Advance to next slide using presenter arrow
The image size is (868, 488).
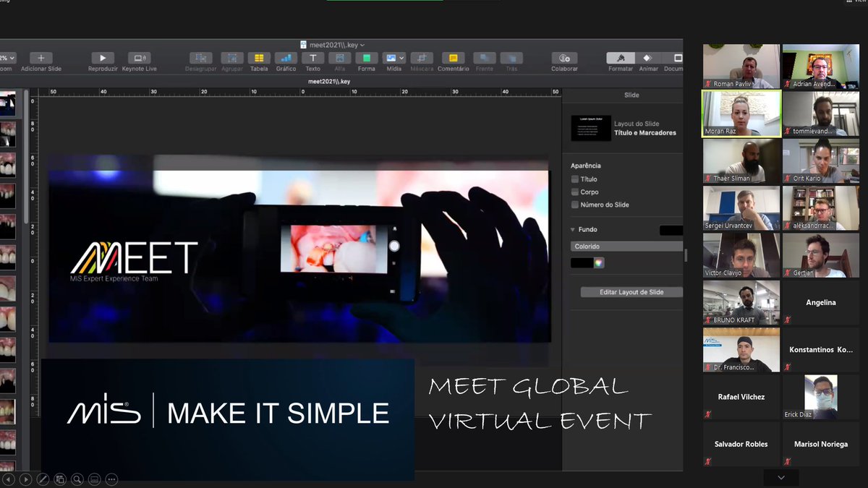[25, 479]
